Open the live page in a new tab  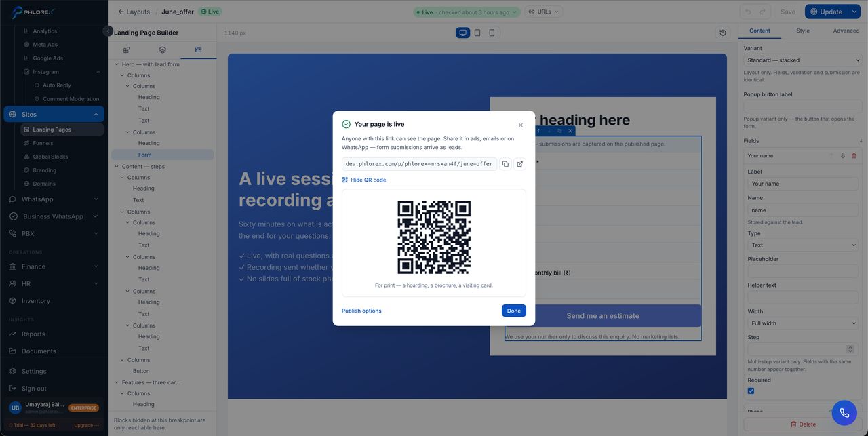pyautogui.click(x=519, y=164)
